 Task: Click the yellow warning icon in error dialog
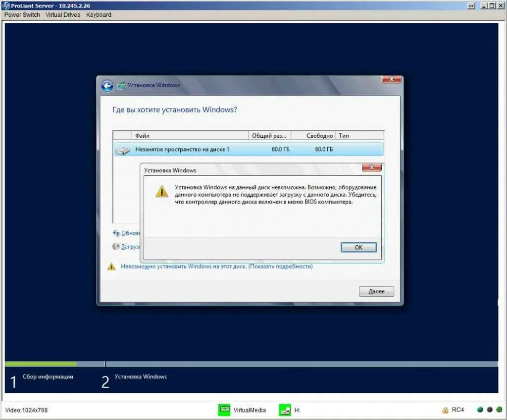click(162, 191)
